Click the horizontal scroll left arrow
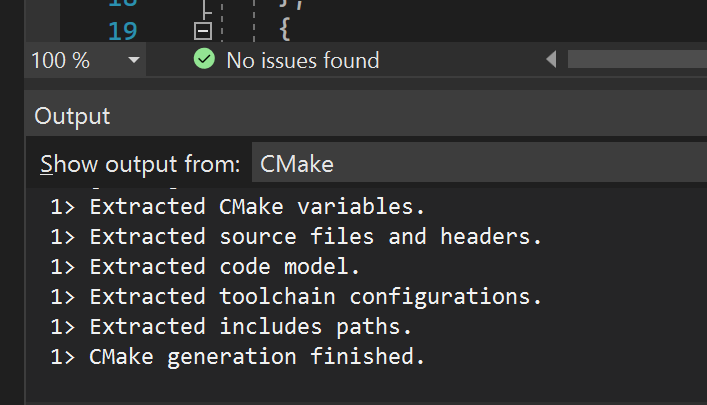Viewport: 707px width, 405px height. coord(551,60)
